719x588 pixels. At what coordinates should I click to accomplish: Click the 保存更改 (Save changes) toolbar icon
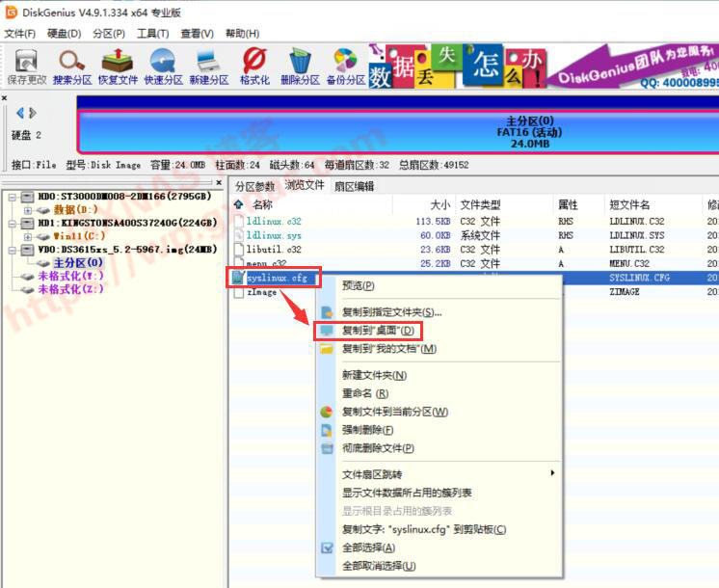(26, 66)
